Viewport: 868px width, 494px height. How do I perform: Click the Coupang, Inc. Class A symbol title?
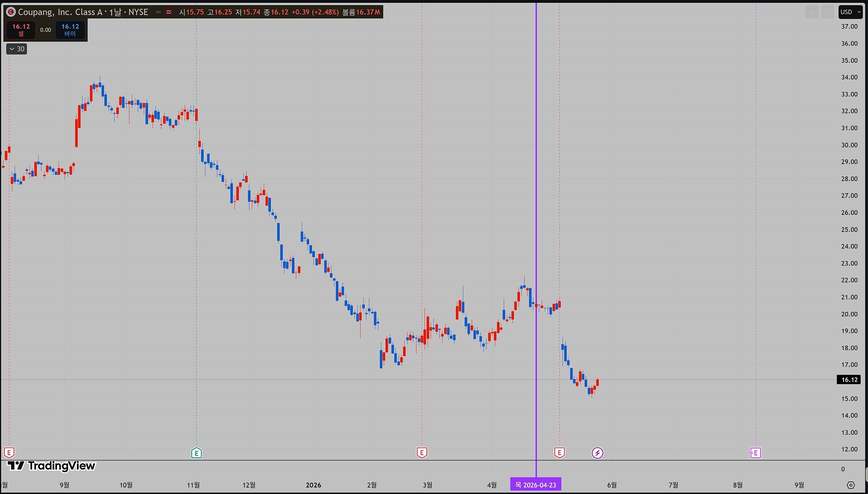point(60,12)
